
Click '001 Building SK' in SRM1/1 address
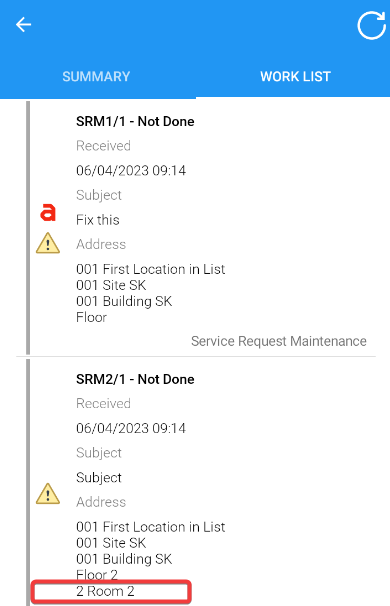coord(124,301)
